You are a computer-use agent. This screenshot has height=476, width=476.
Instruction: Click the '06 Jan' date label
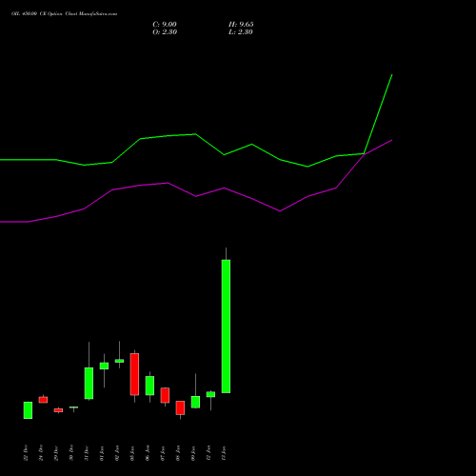[148, 453]
